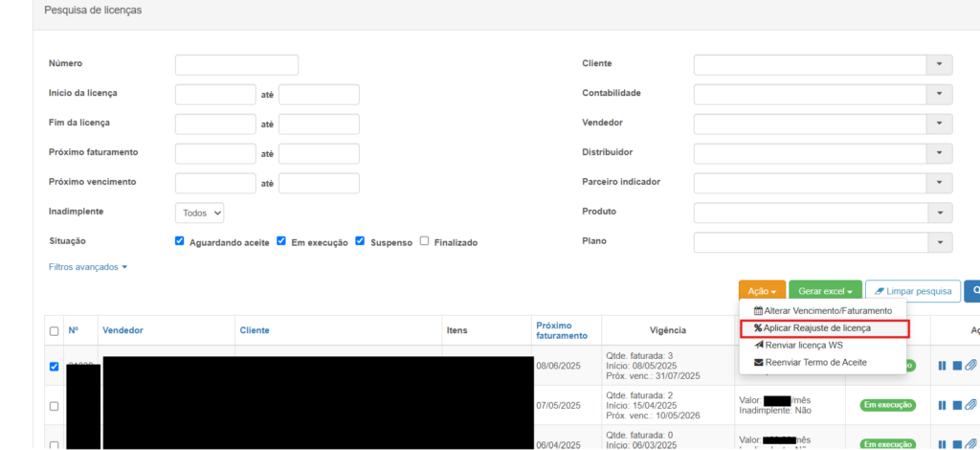Click pause icon in second license row

pyautogui.click(x=942, y=405)
